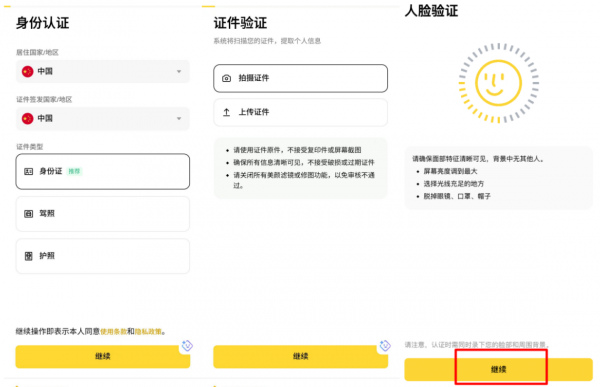Click the tip text 屏幕亮度调到最大

[450, 171]
